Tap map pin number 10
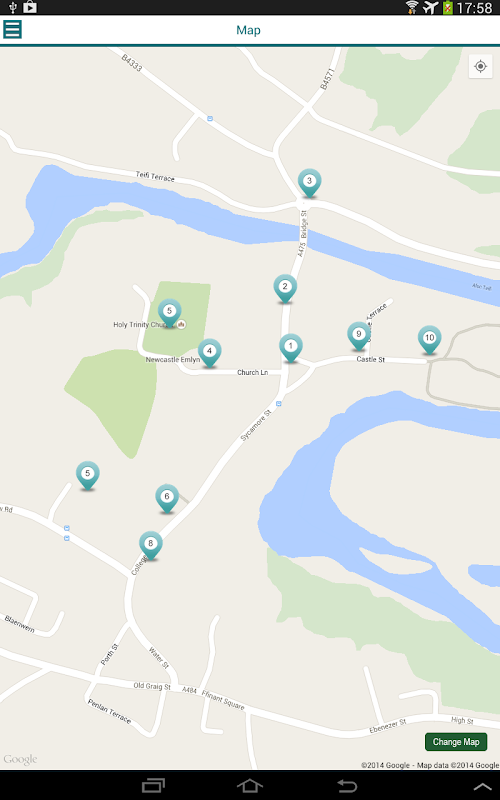Screen dimensions: 500x800 pyautogui.click(x=430, y=340)
